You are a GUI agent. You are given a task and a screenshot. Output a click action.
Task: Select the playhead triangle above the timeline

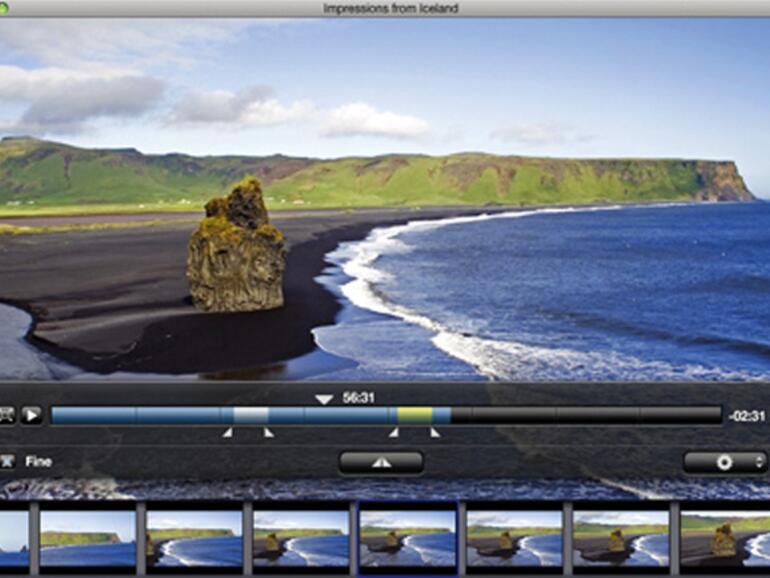pyautogui.click(x=324, y=399)
